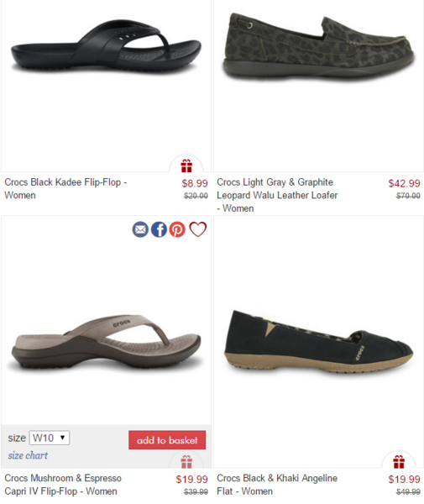The height and width of the screenshot is (504, 424).
Task: Share Capri flip-flop via email icon
Action: click(x=140, y=229)
